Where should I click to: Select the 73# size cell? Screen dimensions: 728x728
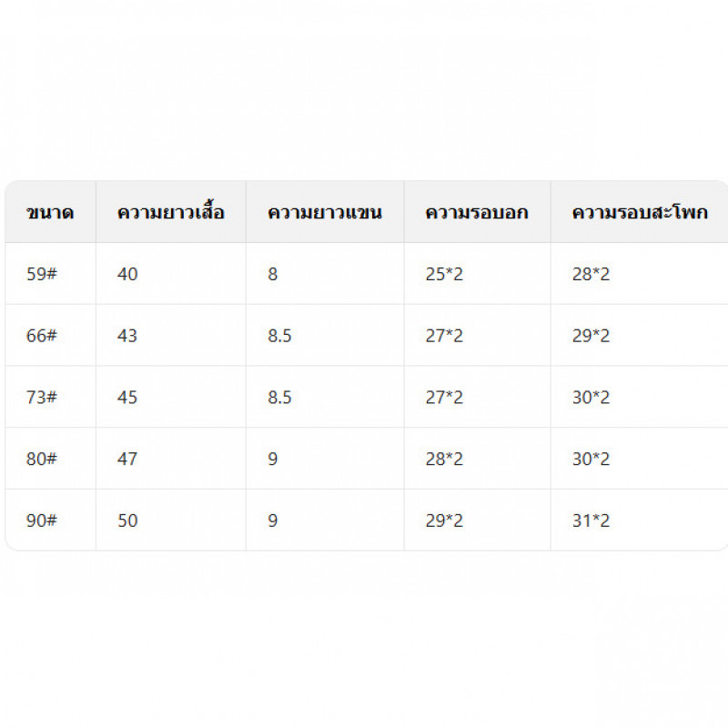42,398
